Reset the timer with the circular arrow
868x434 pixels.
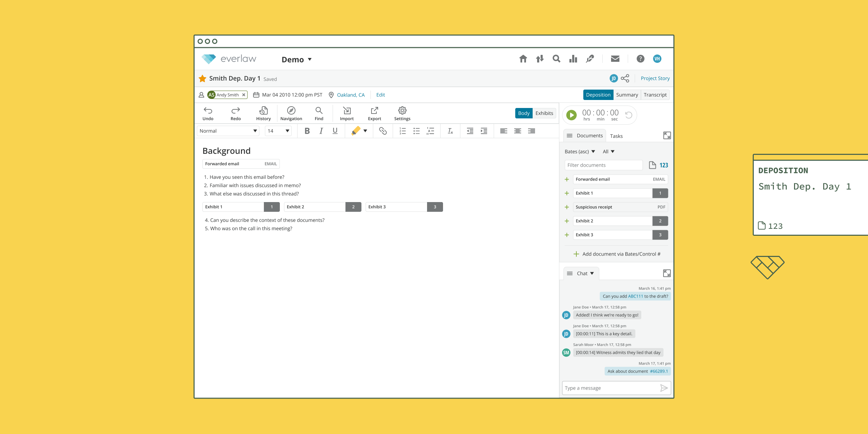(628, 115)
